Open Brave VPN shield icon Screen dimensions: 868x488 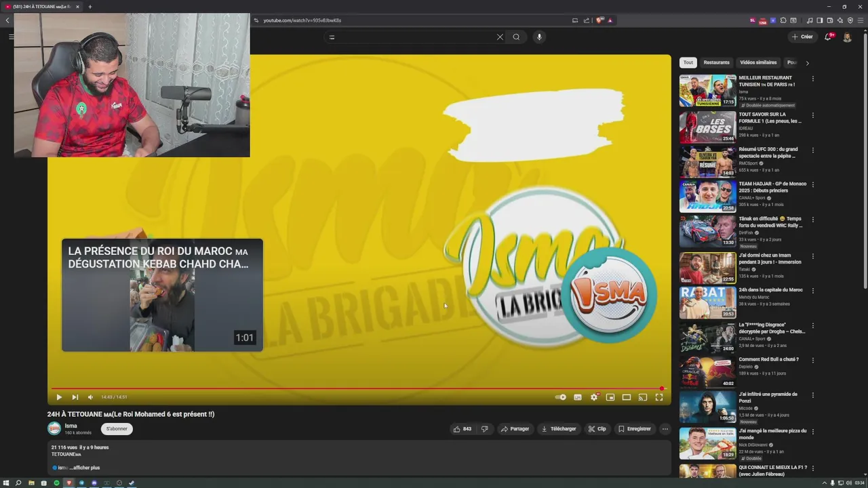(x=850, y=20)
